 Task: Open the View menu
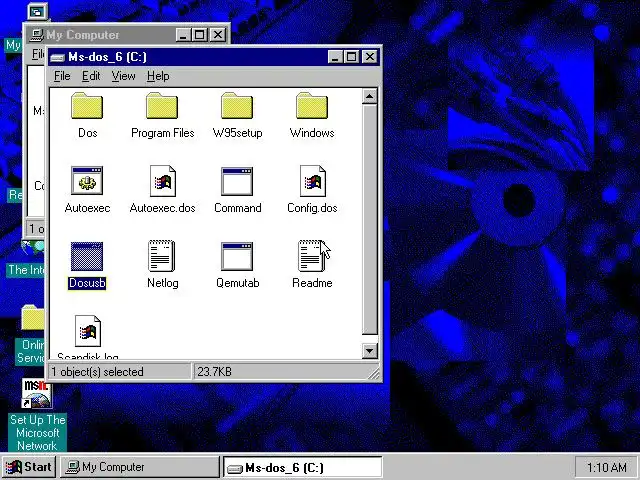[123, 76]
